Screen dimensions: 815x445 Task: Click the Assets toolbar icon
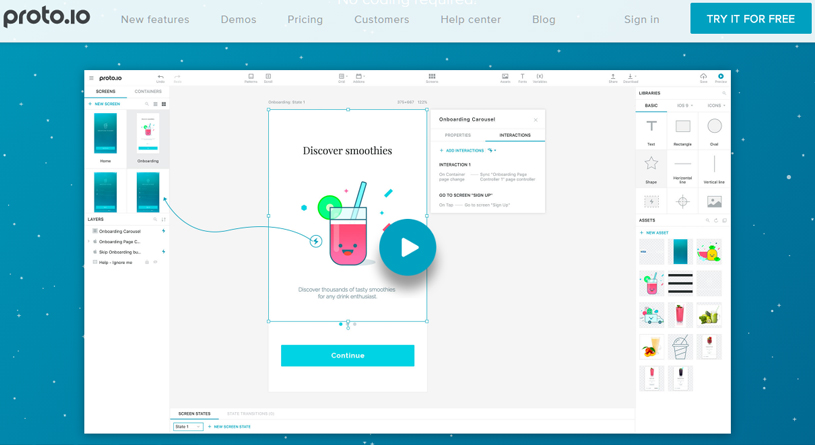click(x=505, y=77)
